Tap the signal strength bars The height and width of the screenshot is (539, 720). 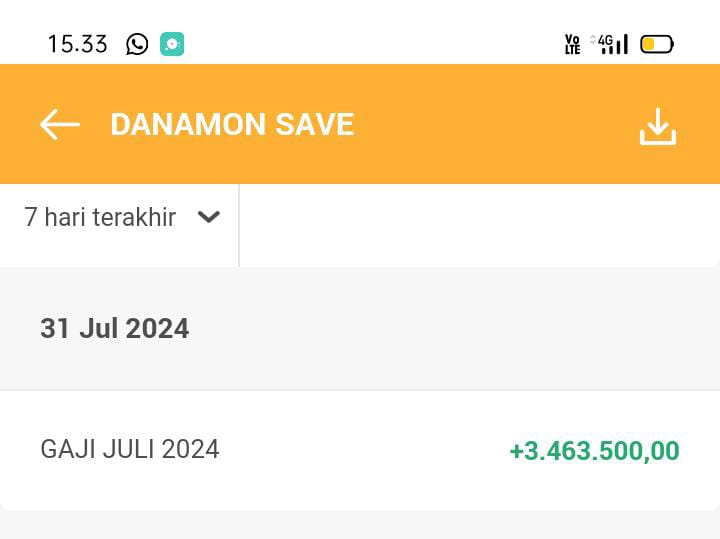615,46
